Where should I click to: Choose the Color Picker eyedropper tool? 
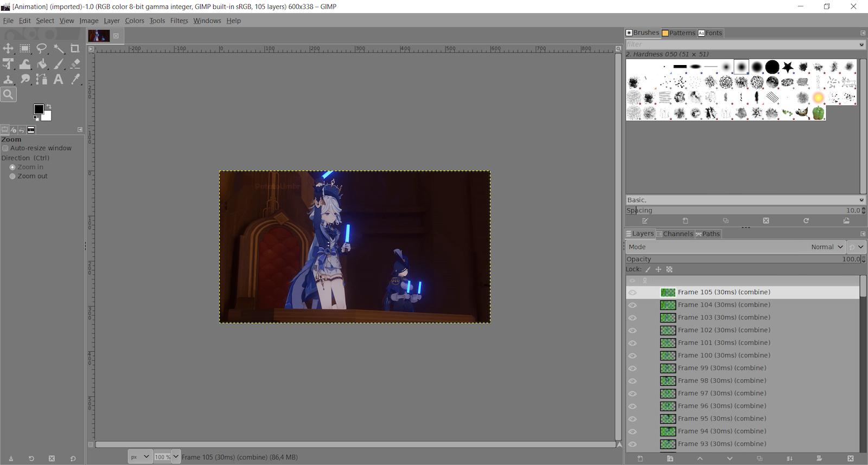[75, 80]
